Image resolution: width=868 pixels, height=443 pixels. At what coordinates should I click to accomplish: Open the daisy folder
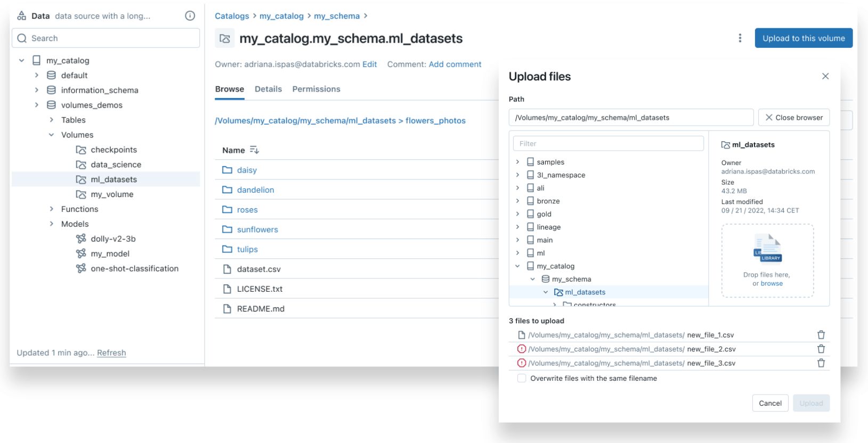pos(247,170)
